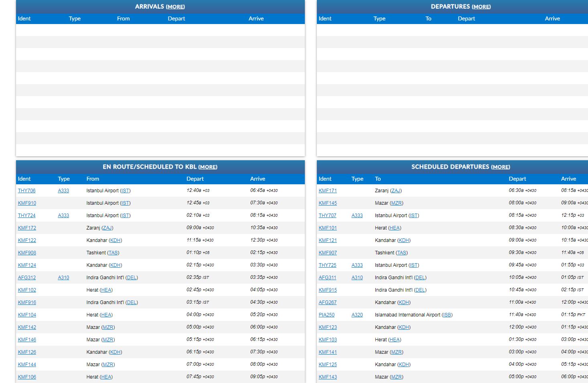The height and width of the screenshot is (383, 588).
Task: Open flight KMF910 link
Action: pos(27,203)
